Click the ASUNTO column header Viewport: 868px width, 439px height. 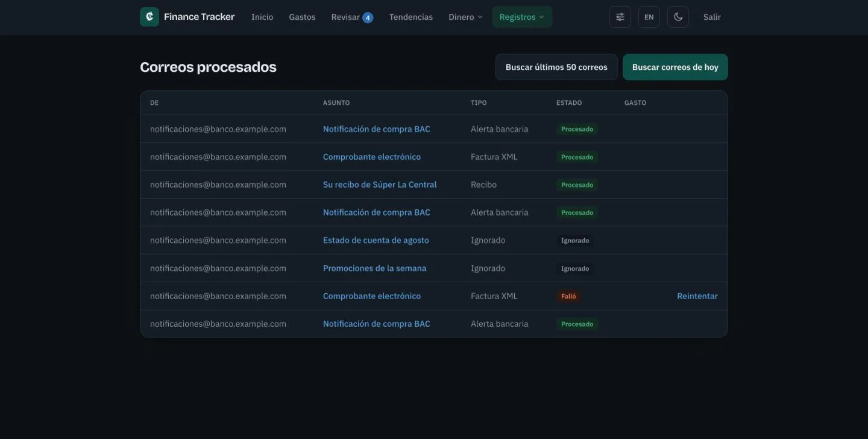[336, 103]
